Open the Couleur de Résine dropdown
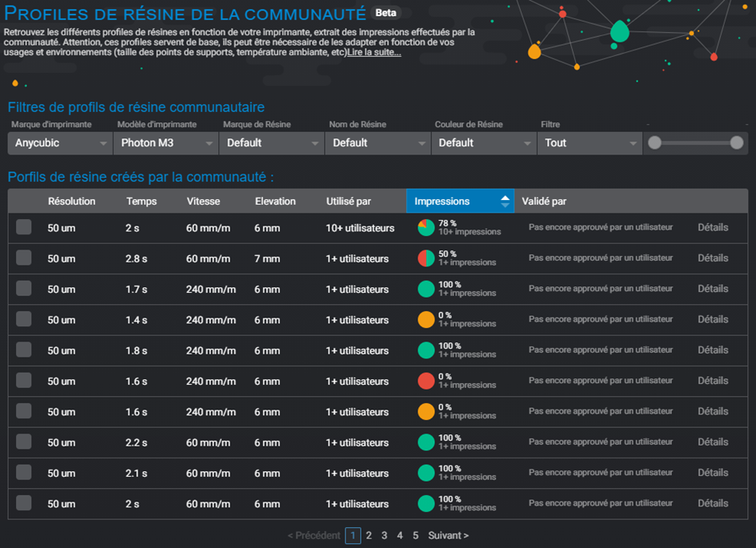Image resolution: width=756 pixels, height=548 pixels. click(x=483, y=142)
